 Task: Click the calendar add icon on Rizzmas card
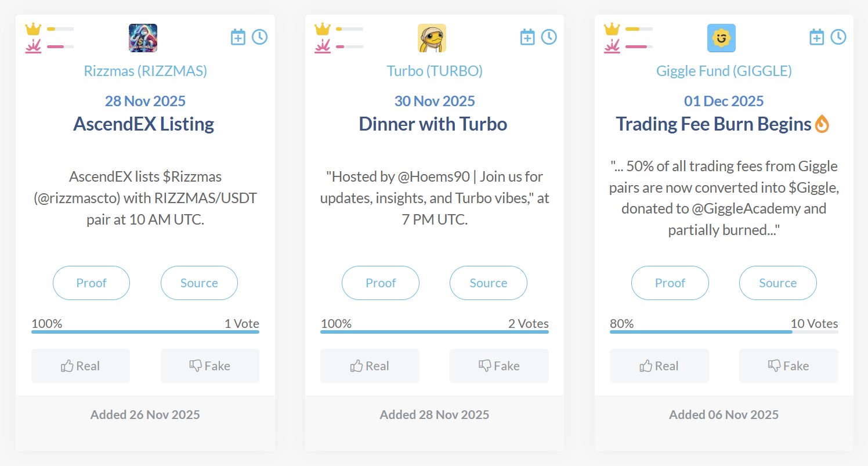(238, 37)
